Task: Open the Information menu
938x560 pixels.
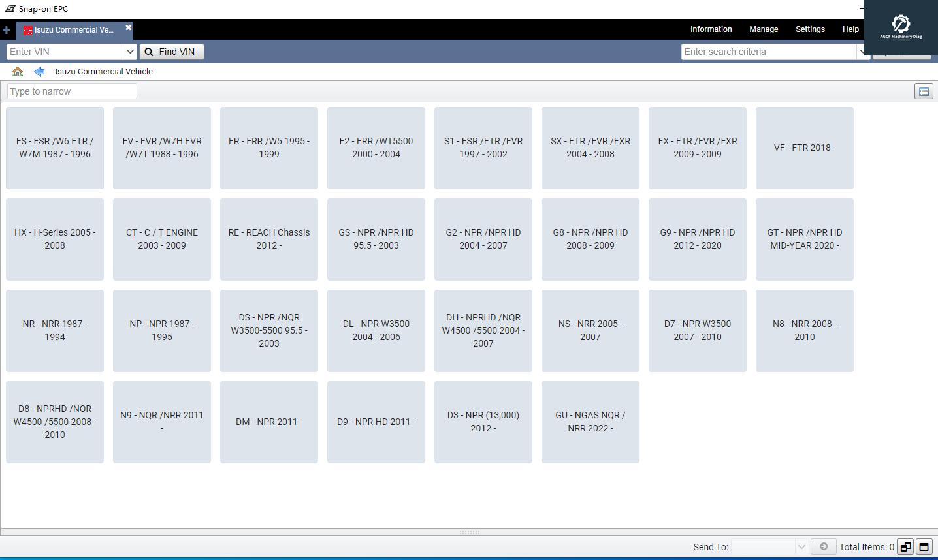Action: 711,29
